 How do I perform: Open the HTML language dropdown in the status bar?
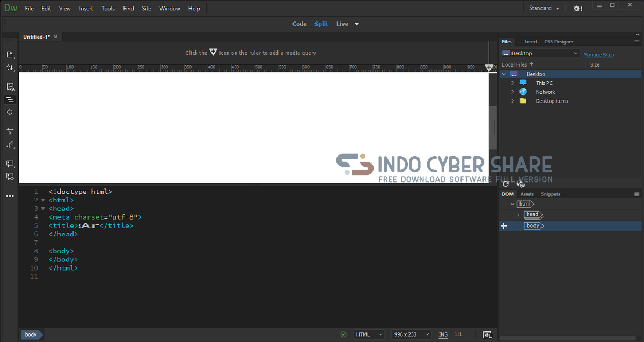[369, 334]
